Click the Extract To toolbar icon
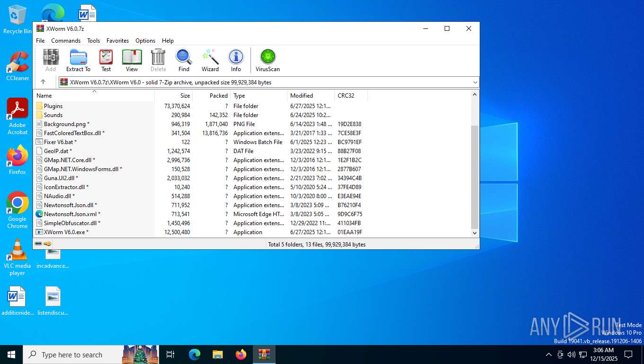This screenshot has height=364, width=644. click(78, 60)
